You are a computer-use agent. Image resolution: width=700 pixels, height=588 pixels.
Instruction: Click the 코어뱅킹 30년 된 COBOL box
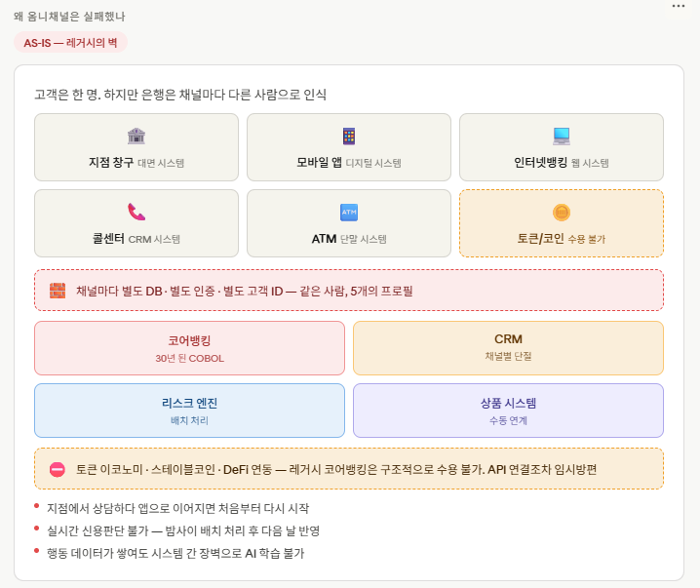189,348
